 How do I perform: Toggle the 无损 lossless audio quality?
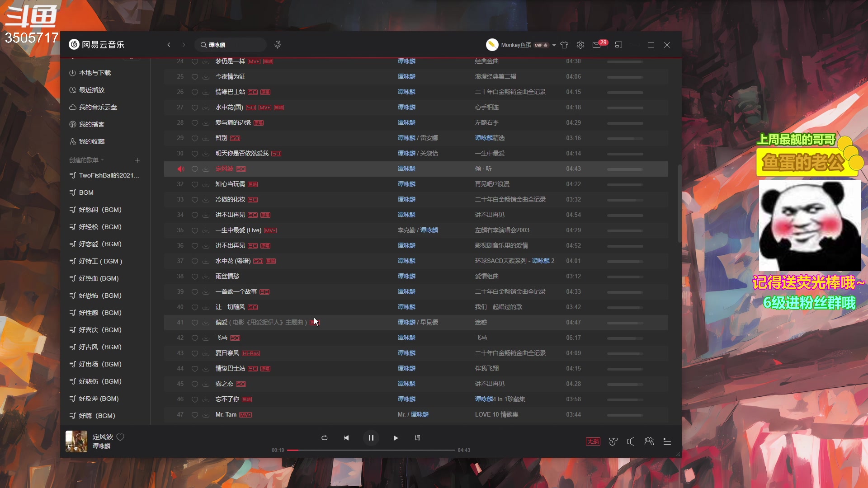point(593,441)
